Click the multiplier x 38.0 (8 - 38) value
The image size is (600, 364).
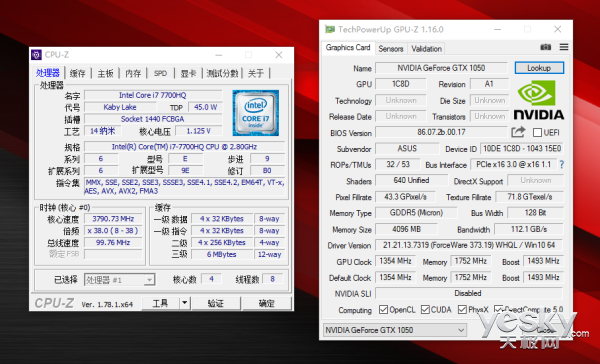pyautogui.click(x=113, y=231)
